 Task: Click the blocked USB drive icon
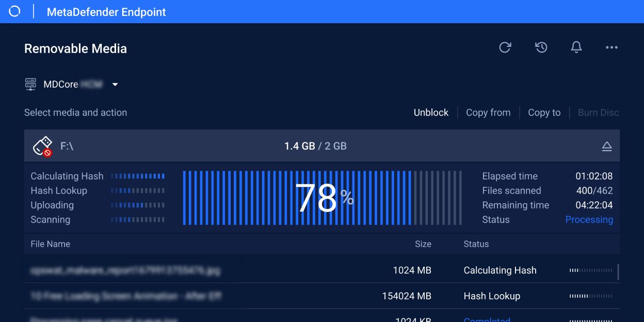[x=43, y=146]
